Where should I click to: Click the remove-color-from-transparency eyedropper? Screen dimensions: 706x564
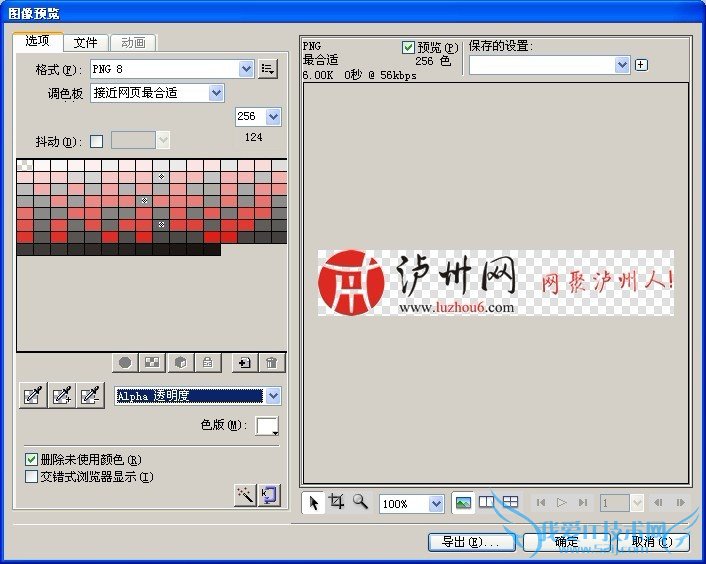tap(91, 396)
